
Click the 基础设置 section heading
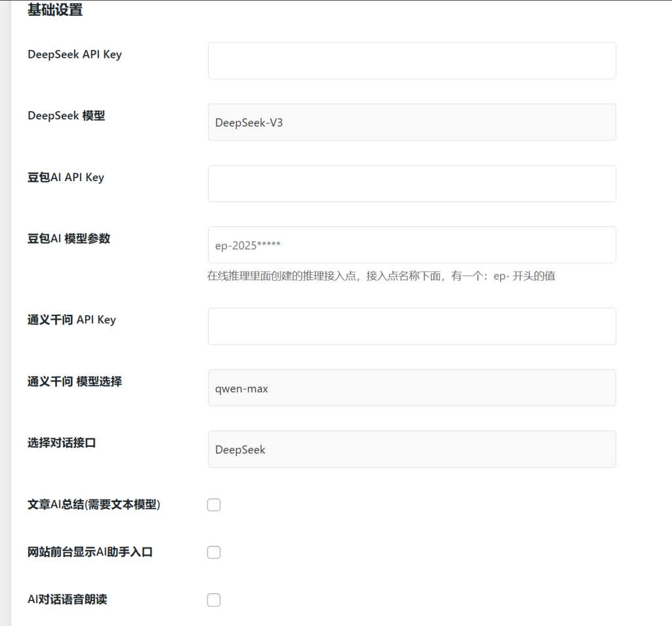click(55, 10)
